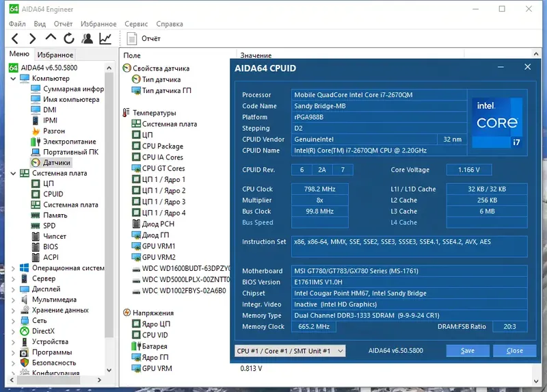Click the Напряжения voltage icon
The image size is (547, 392).
point(126,313)
